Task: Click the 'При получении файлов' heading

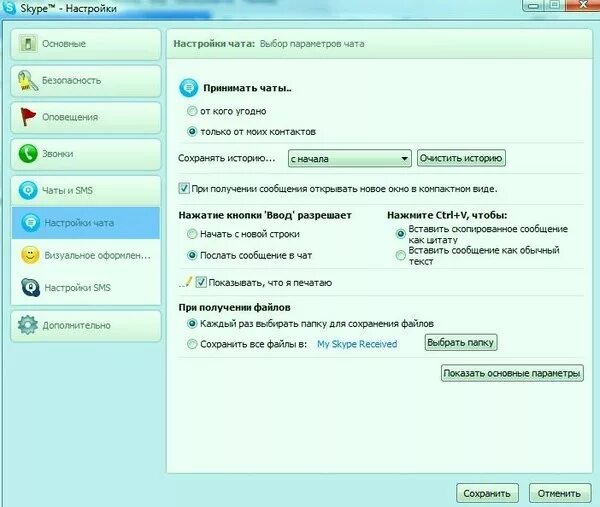Action: tap(234, 307)
